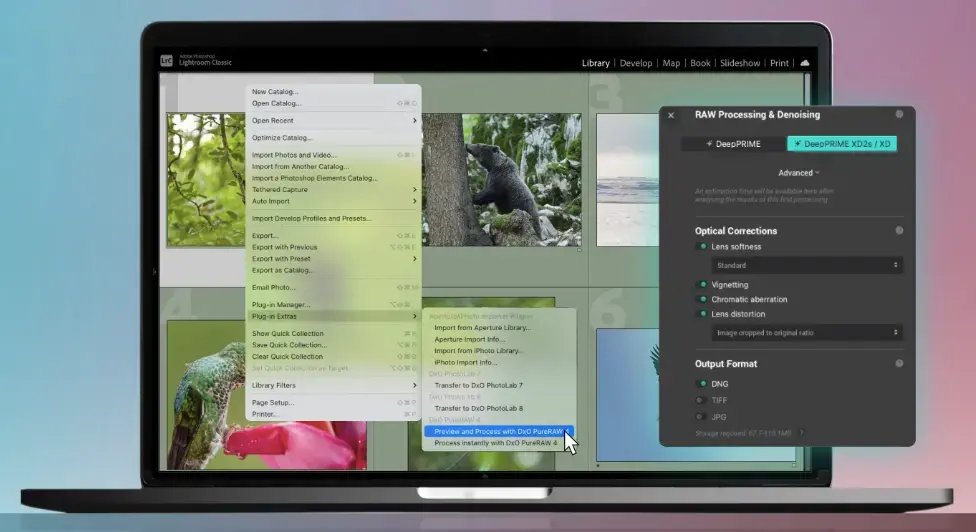Switch to the Slideshow module
The height and width of the screenshot is (532, 976).
point(739,63)
